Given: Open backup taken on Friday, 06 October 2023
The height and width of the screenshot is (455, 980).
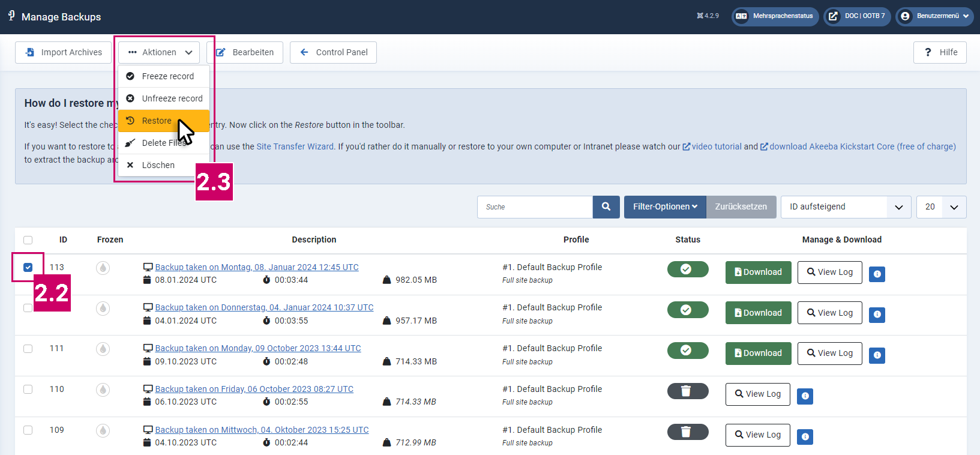Looking at the screenshot, I should pos(254,389).
